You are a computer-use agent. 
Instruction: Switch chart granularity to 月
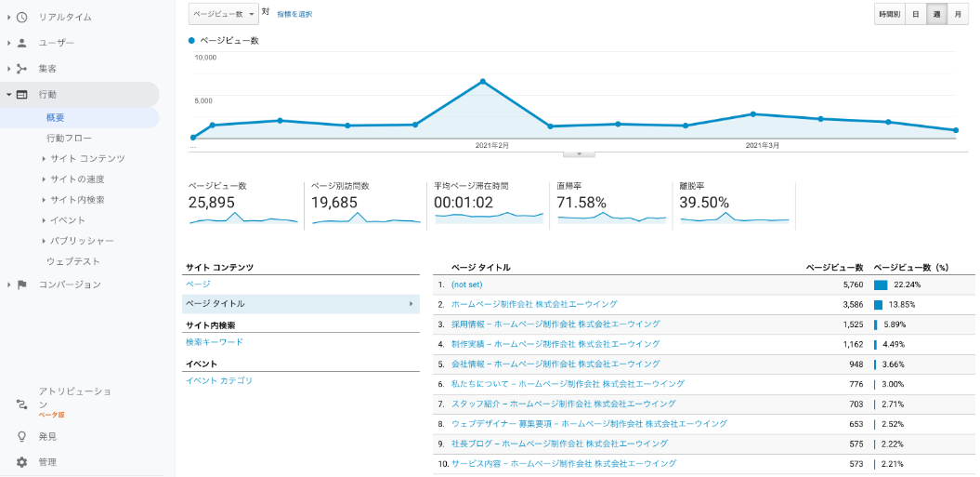[x=958, y=14]
